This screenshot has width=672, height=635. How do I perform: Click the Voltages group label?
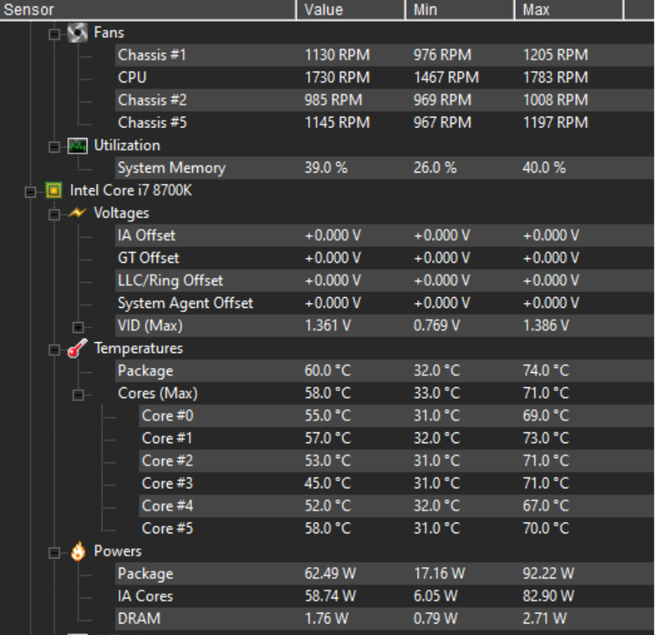click(122, 214)
